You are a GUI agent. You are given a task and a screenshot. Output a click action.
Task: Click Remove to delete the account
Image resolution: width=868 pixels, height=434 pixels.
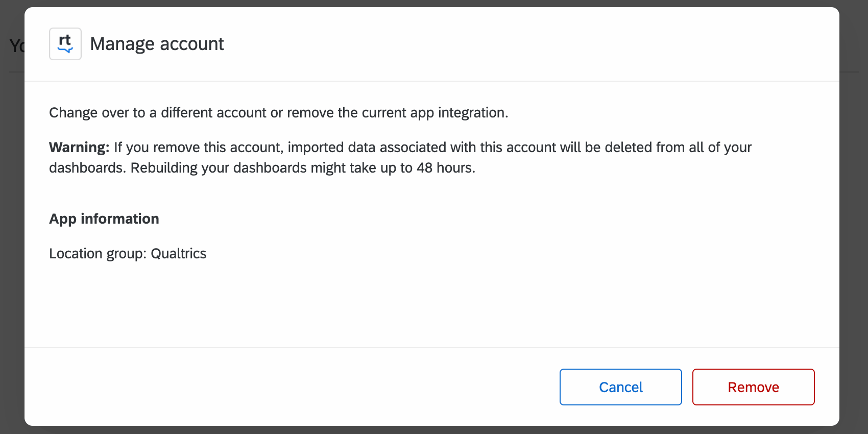click(753, 387)
